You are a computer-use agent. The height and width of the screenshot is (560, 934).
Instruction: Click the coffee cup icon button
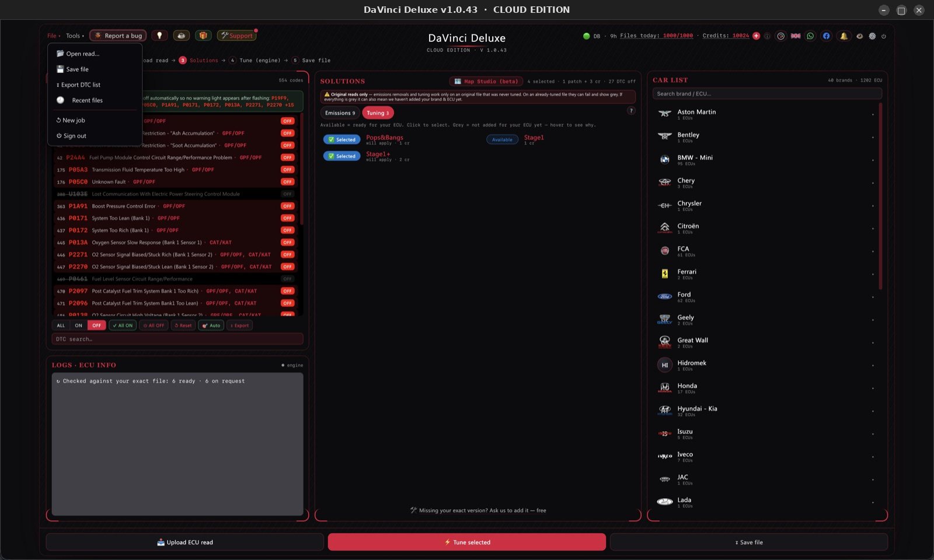181,36
